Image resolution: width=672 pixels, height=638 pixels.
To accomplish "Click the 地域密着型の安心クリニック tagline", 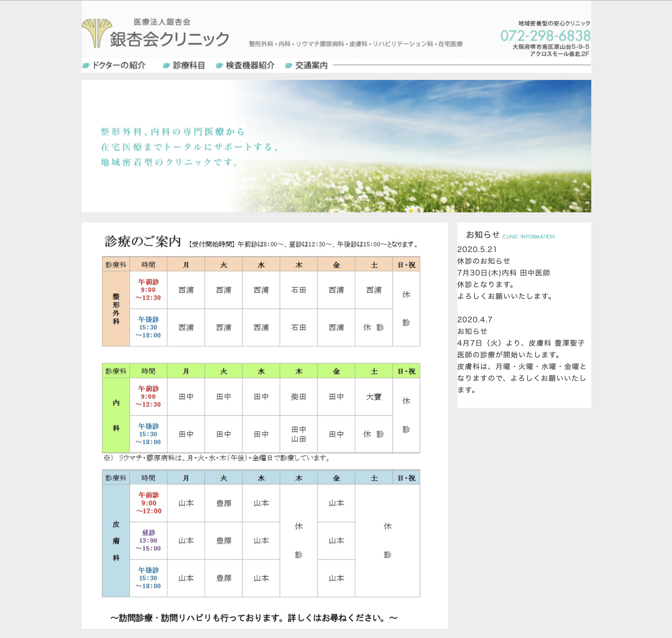I will 554,23.
